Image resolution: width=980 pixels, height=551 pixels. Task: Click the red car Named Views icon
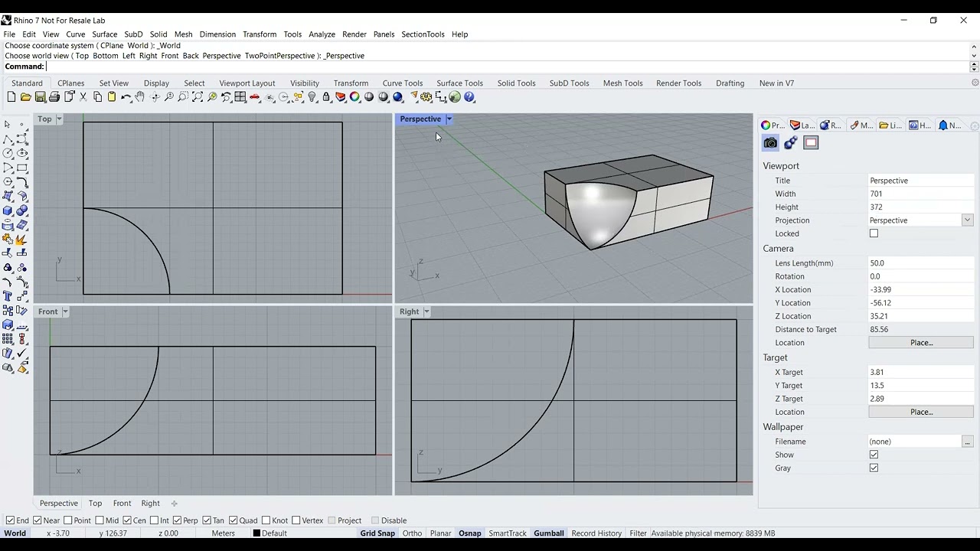(255, 97)
